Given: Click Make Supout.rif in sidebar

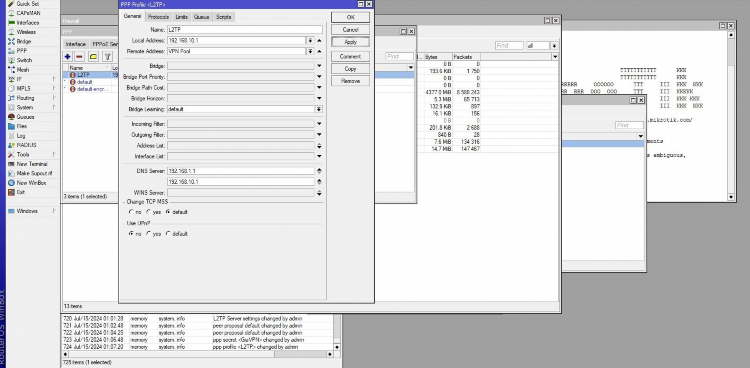Looking at the screenshot, I should coord(34,173).
